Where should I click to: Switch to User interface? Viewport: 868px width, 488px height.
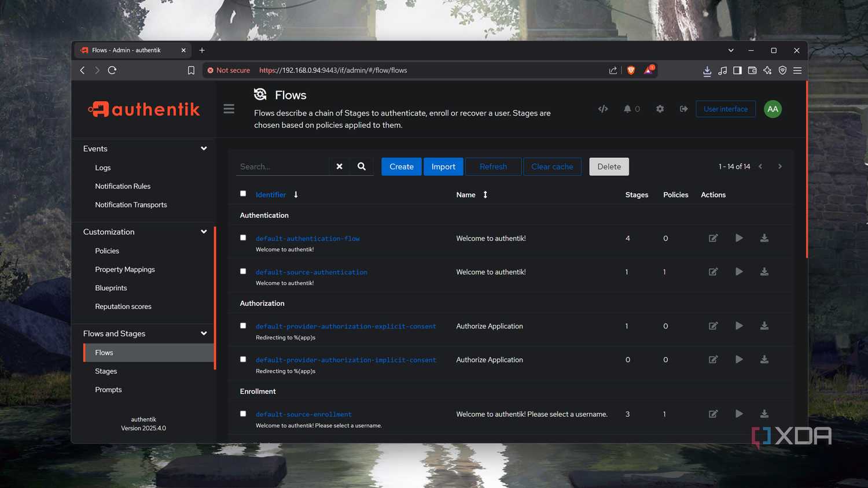tap(726, 109)
